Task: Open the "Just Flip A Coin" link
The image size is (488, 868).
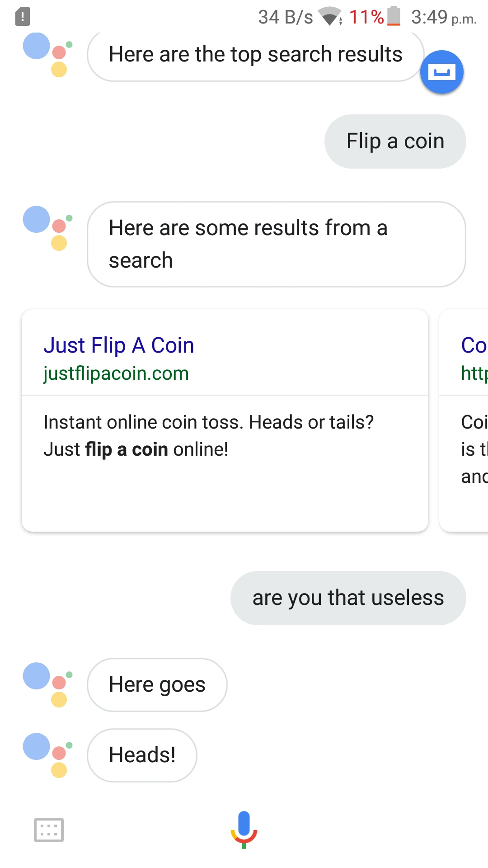Action: click(119, 345)
